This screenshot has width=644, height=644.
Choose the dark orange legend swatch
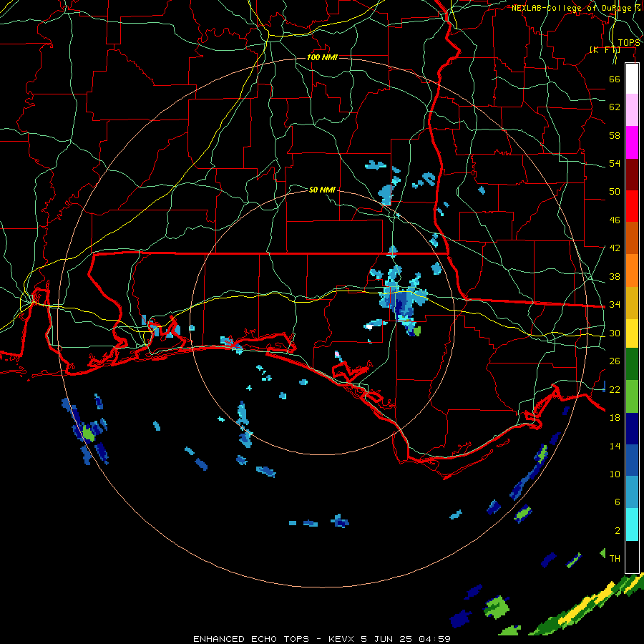pos(632,238)
